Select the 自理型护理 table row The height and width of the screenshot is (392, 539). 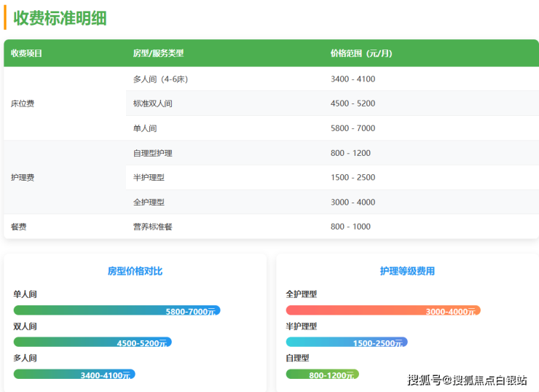(x=153, y=153)
